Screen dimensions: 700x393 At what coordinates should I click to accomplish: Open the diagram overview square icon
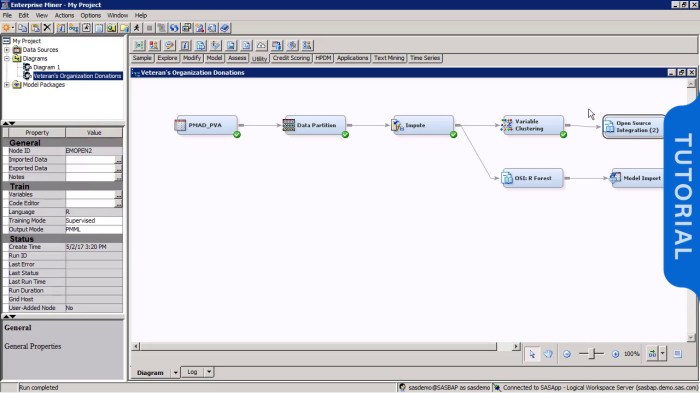click(678, 354)
